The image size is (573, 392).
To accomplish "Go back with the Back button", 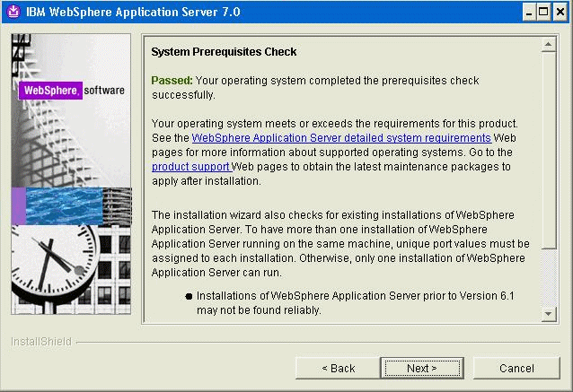I will [x=338, y=368].
